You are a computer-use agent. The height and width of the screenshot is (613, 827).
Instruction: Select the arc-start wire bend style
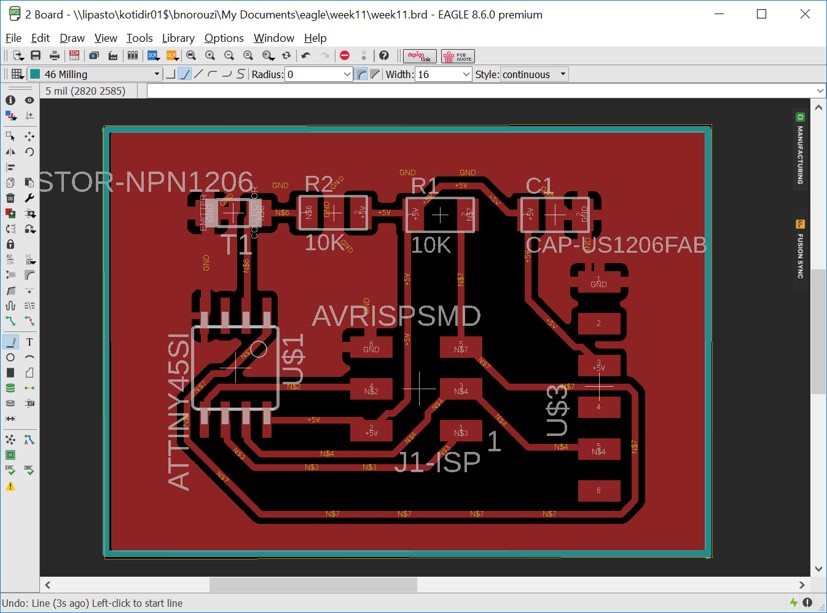[213, 74]
